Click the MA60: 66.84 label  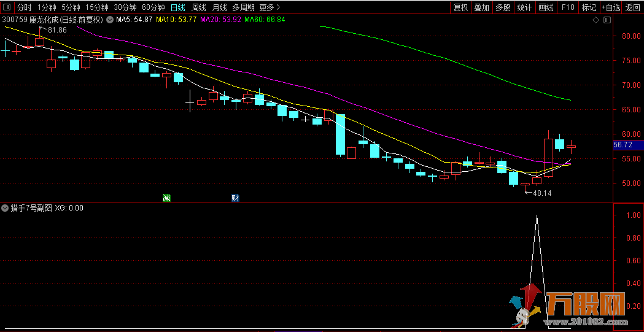[x=265, y=19]
